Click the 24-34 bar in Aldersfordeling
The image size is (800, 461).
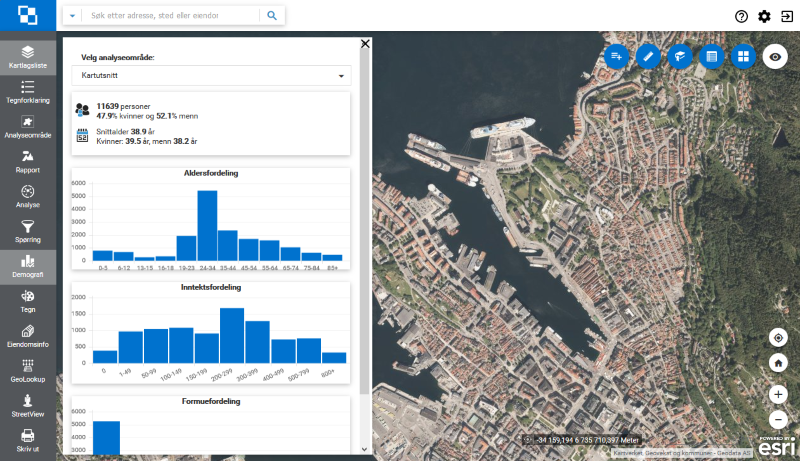pyautogui.click(x=207, y=225)
